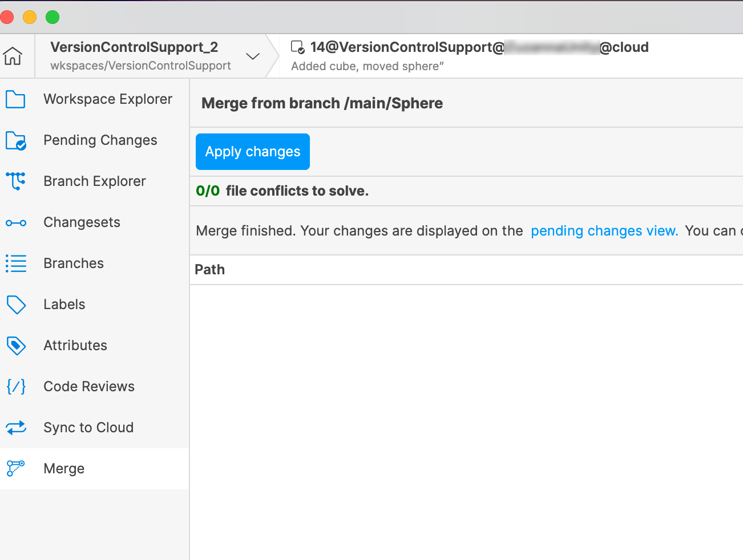The height and width of the screenshot is (560, 743).
Task: Expand the VersionControlSupport_2 workspace dropdown
Action: click(x=252, y=56)
